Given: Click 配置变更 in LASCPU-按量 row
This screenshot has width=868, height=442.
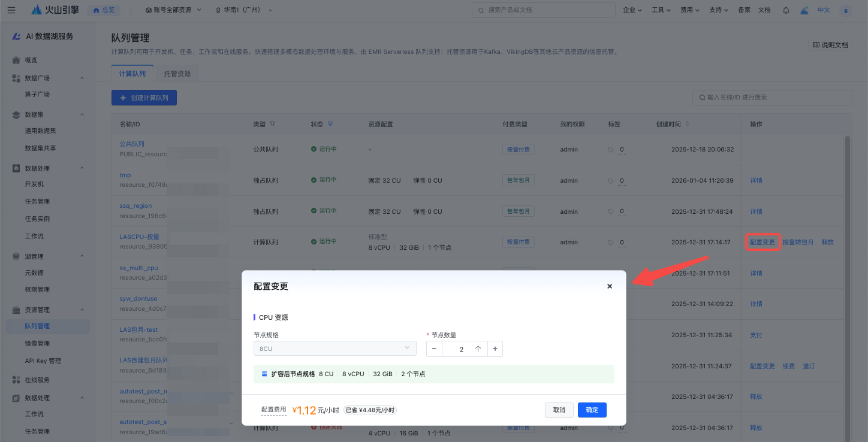Looking at the screenshot, I should click(x=762, y=243).
